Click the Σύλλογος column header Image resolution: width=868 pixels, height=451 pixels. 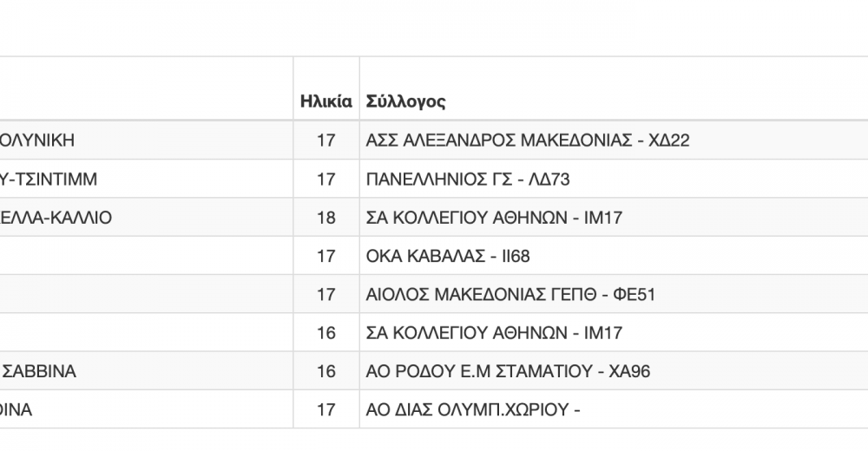point(405,101)
